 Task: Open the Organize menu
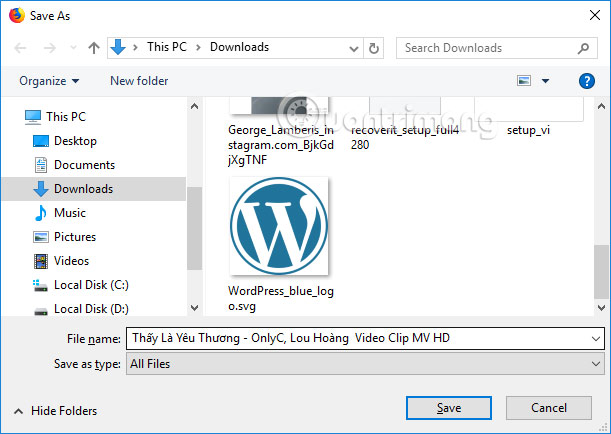[x=49, y=81]
